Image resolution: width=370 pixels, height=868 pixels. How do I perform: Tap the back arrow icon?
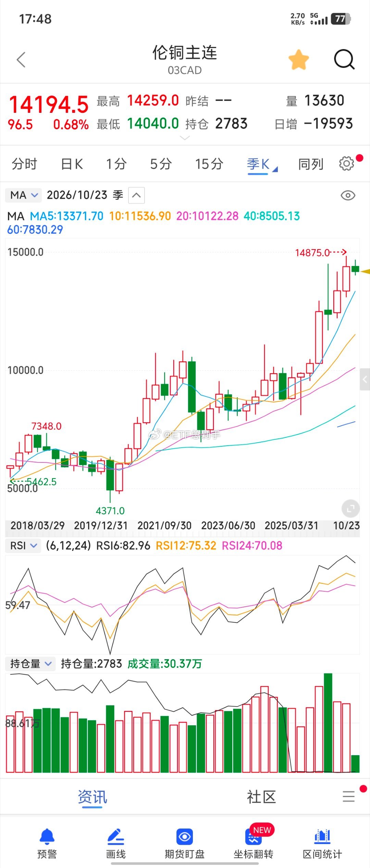21,60
